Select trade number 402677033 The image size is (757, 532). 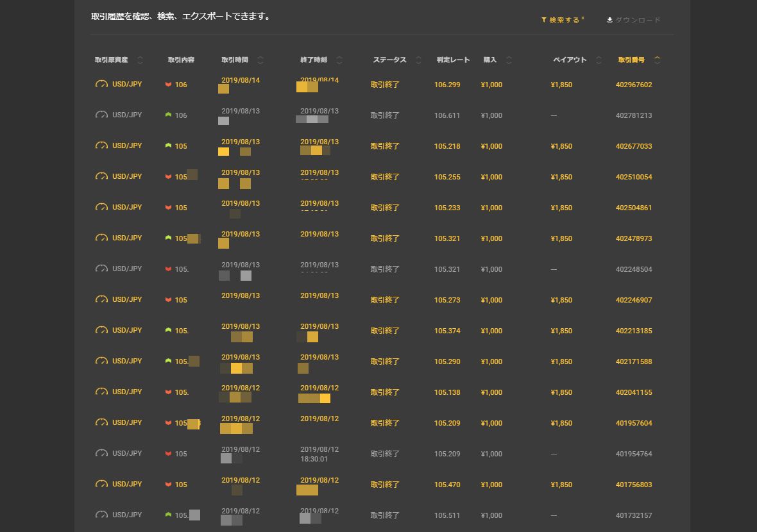(x=634, y=146)
